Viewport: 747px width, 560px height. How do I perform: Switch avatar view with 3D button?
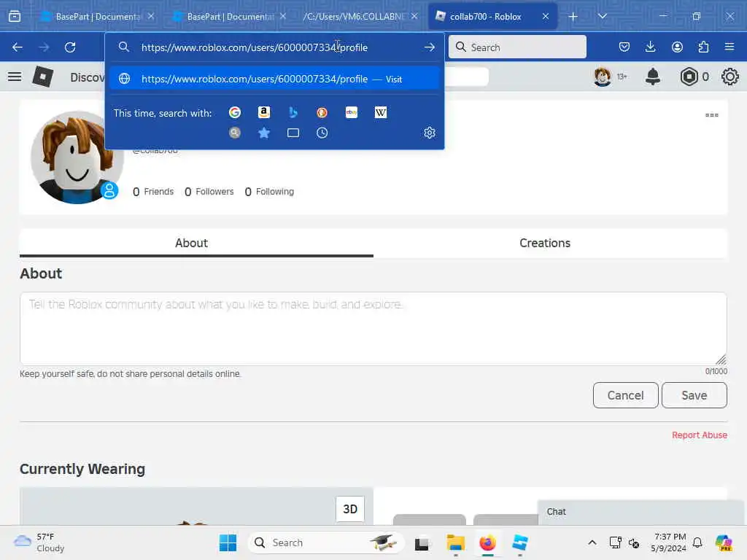[350, 509]
